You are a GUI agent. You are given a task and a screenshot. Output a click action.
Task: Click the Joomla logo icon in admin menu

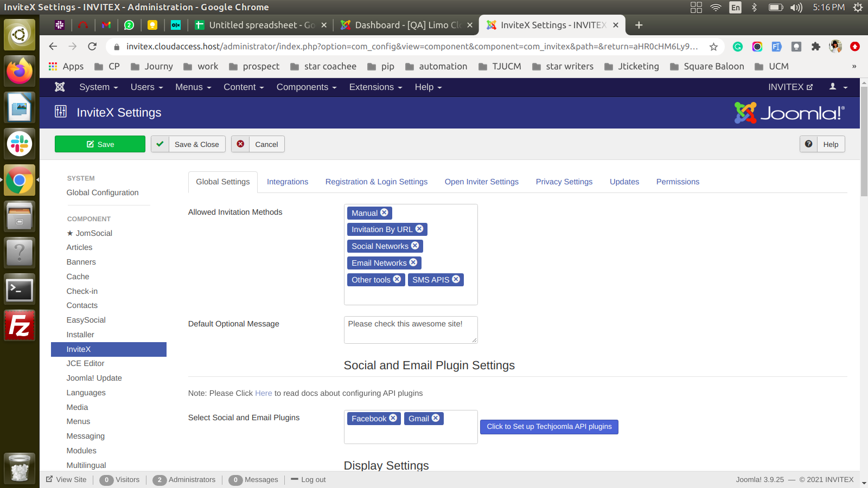click(x=60, y=87)
